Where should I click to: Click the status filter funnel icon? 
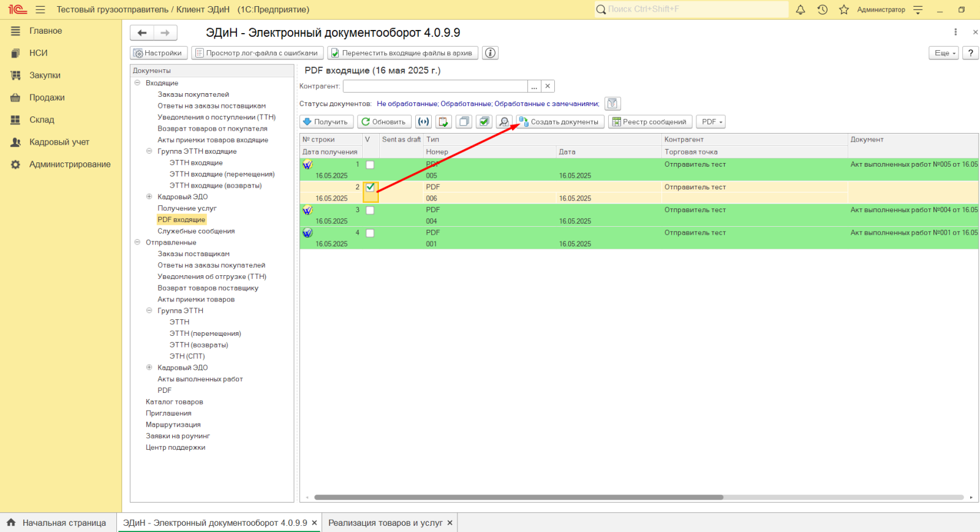612,104
